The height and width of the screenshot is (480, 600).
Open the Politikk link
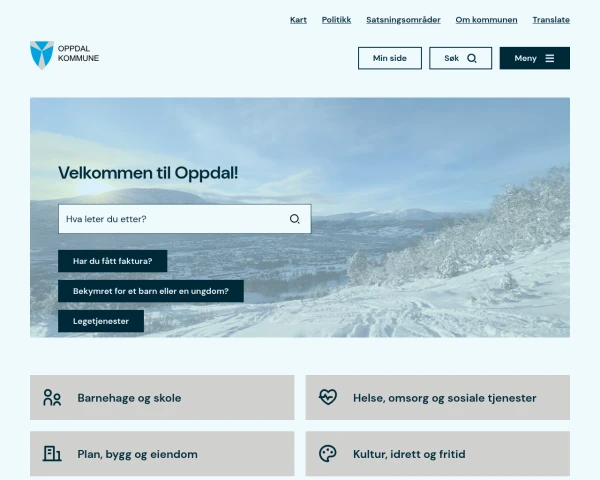(336, 20)
